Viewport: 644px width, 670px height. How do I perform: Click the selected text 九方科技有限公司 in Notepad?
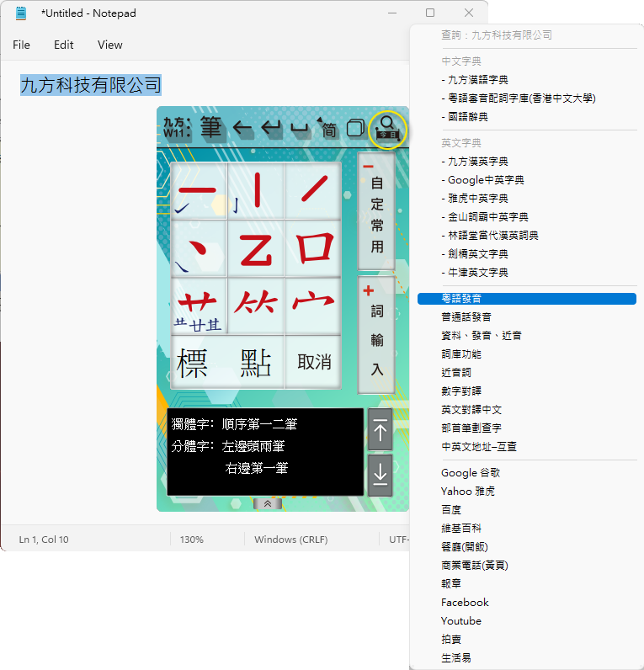pyautogui.click(x=91, y=85)
